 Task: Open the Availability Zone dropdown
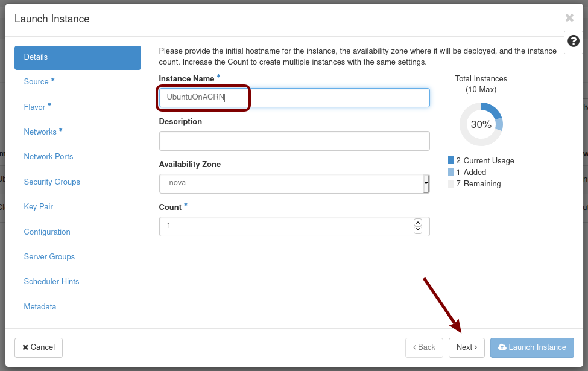294,183
